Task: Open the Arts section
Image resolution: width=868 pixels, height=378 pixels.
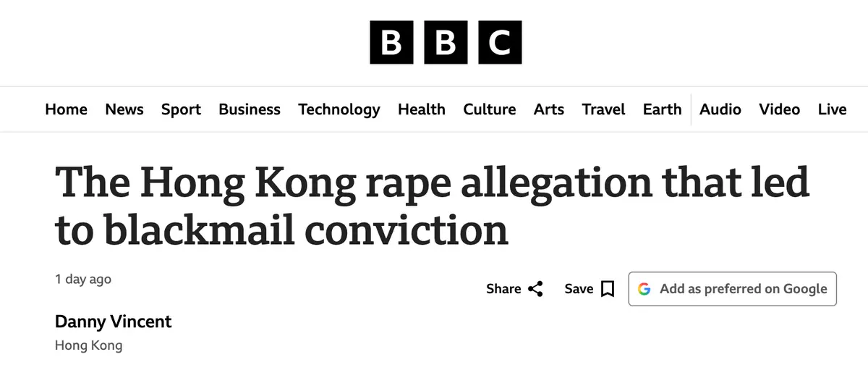Action: (x=549, y=109)
